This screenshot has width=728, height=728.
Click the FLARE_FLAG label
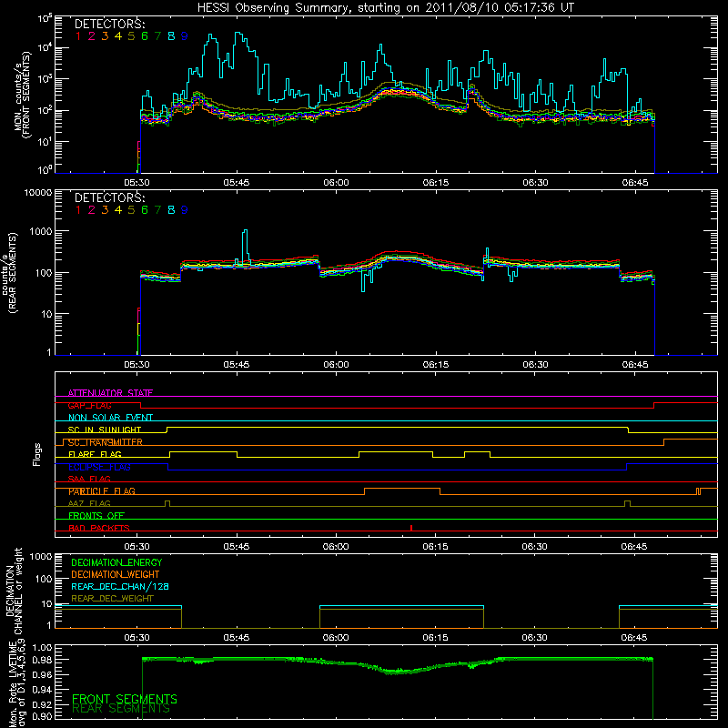click(x=95, y=454)
